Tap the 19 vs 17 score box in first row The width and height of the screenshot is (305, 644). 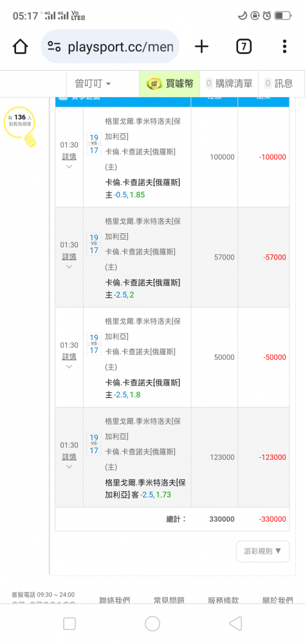click(93, 144)
